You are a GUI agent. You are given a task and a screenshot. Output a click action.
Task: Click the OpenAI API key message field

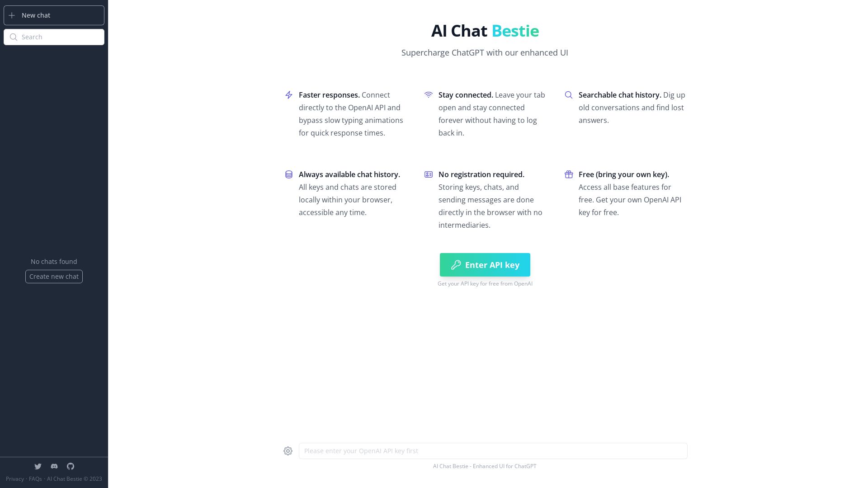pos(493,450)
